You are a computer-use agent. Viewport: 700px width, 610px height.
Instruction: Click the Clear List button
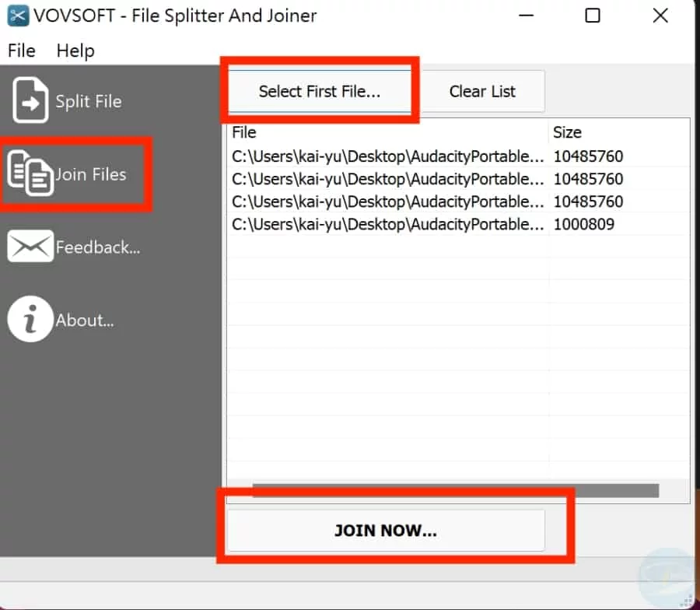[482, 91]
